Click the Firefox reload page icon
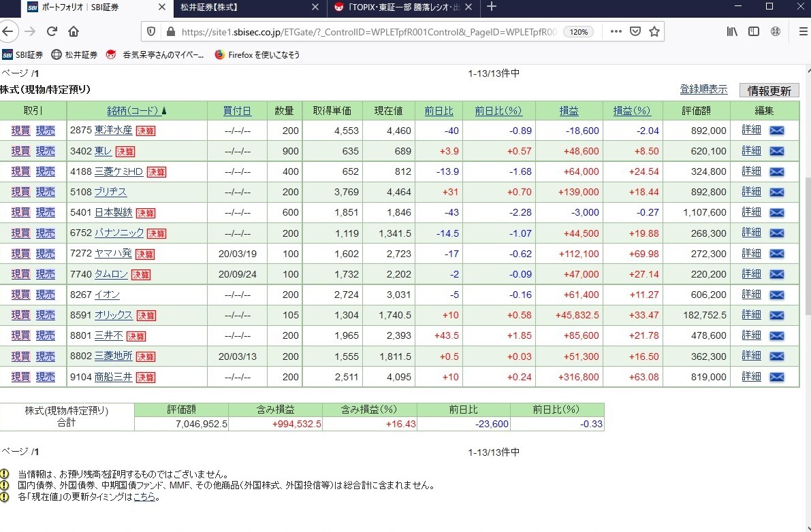The height and width of the screenshot is (532, 811). click(x=52, y=31)
